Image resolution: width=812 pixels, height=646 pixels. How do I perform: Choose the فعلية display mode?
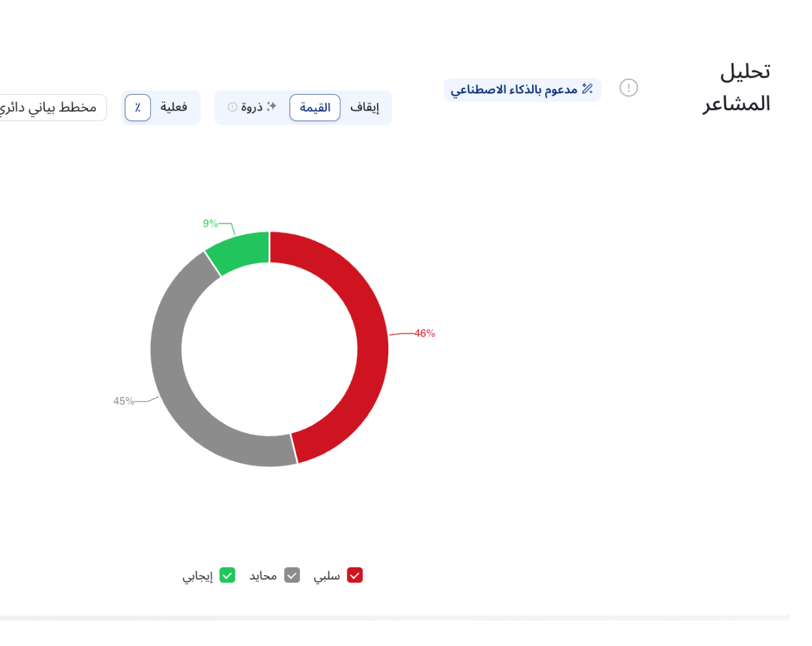[174, 107]
